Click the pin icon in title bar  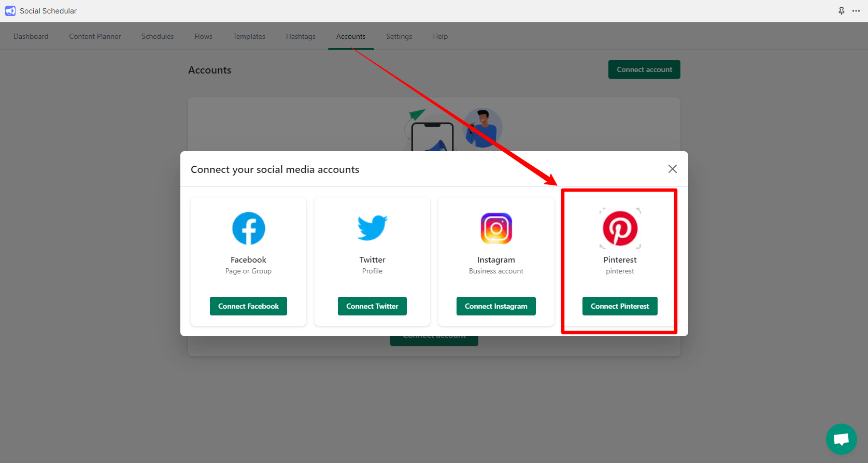point(842,11)
